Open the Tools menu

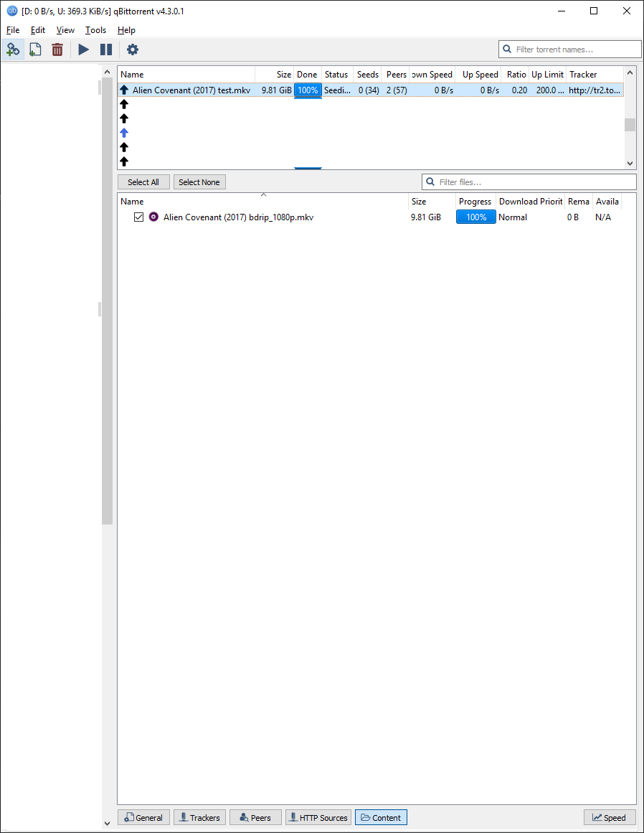tap(95, 30)
